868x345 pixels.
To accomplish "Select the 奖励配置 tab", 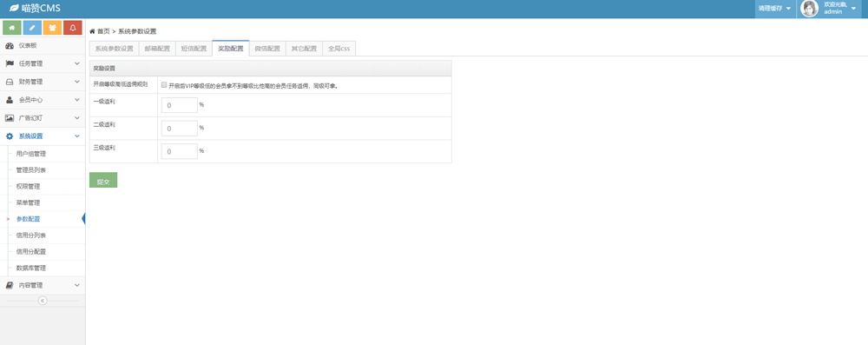I will pos(230,49).
